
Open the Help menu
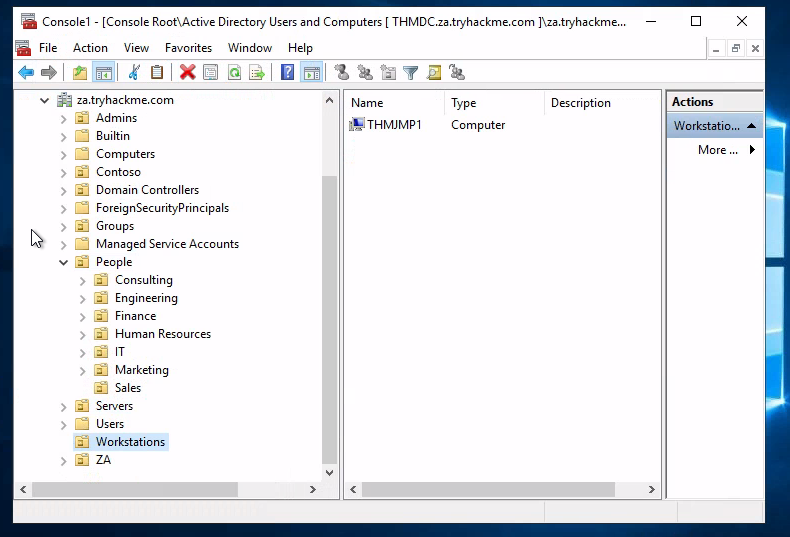click(300, 48)
